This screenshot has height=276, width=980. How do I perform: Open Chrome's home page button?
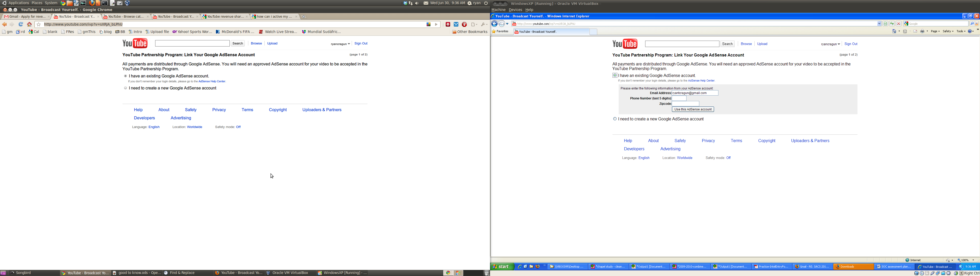tap(29, 24)
